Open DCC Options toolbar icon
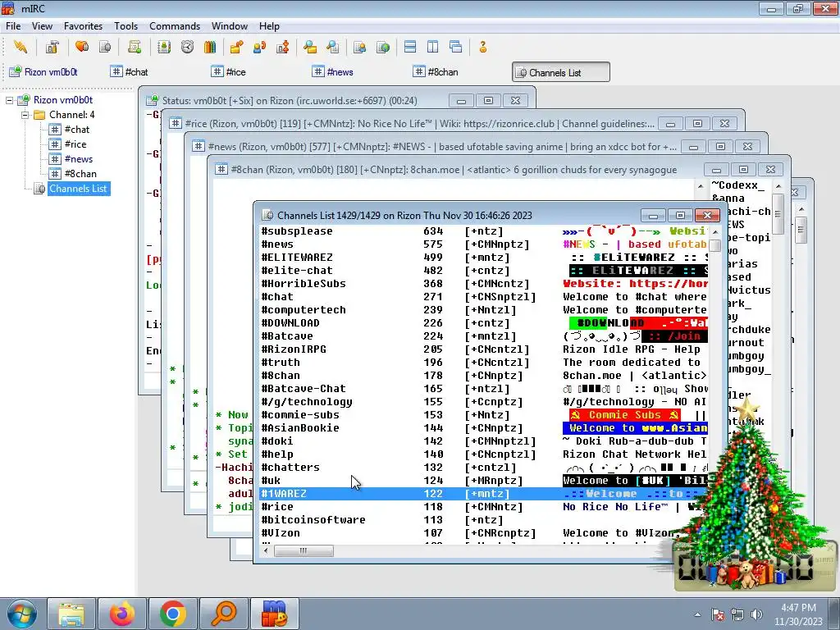This screenshot has height=630, width=840. pyautogui.click(x=282, y=47)
